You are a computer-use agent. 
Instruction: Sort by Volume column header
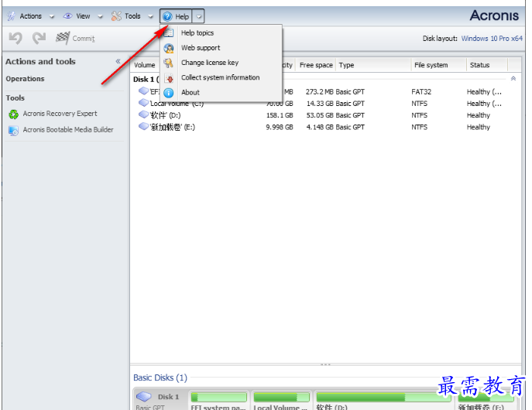[145, 65]
